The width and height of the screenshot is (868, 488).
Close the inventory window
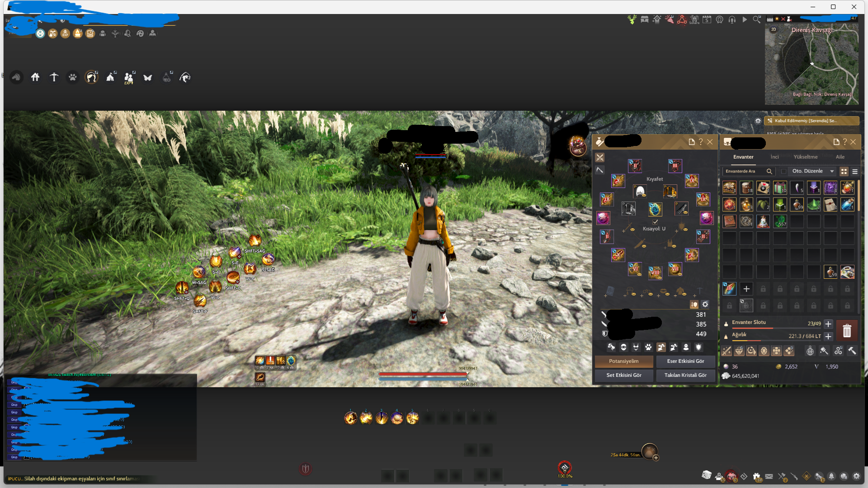coord(853,142)
